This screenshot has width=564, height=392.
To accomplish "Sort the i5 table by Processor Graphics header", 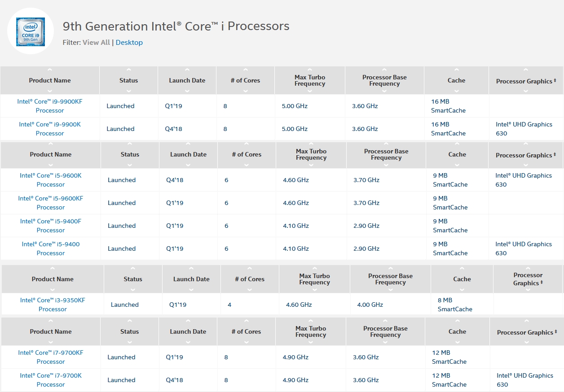I will click(x=526, y=155).
